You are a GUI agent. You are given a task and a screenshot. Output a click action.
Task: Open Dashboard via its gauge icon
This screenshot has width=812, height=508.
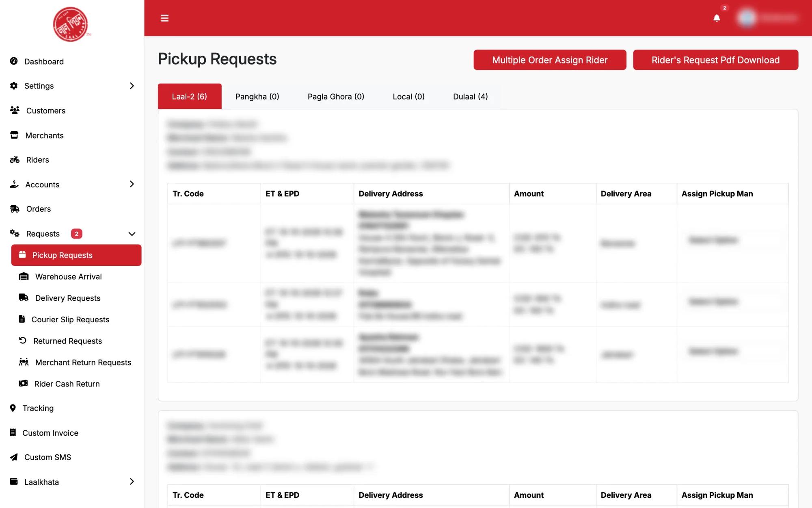pyautogui.click(x=14, y=61)
